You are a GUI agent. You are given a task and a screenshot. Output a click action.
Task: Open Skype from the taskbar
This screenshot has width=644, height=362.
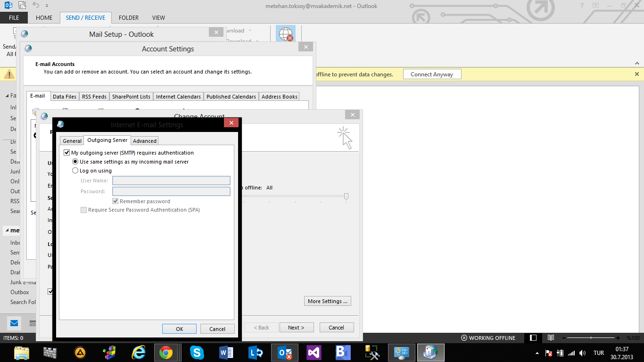click(197, 352)
